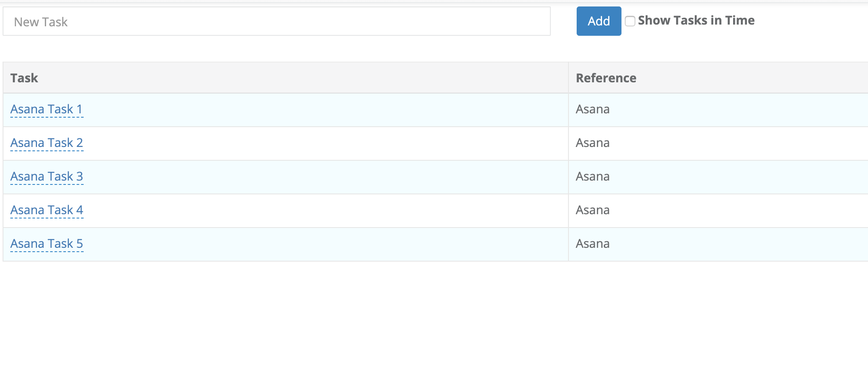Open the Asana Task 3 link

47,177
